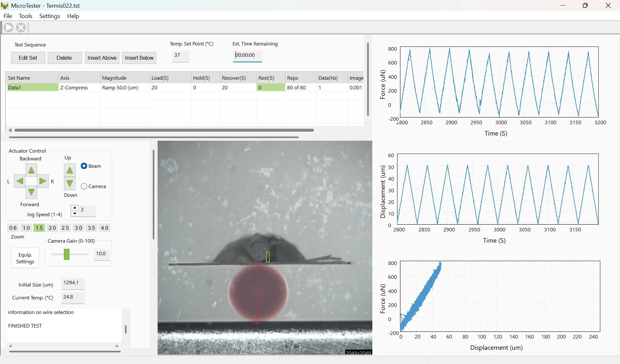620x364 pixels.
Task: Set zoom level to 3.5
Action: tap(91, 228)
